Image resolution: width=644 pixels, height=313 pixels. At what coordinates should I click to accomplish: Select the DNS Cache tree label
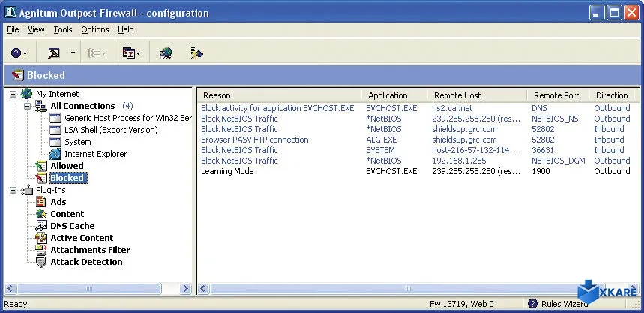coord(72,226)
